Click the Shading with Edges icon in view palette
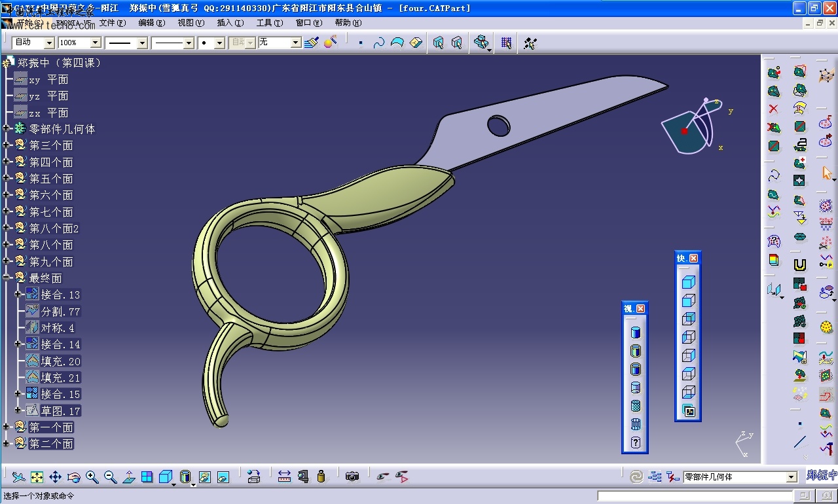 click(635, 351)
